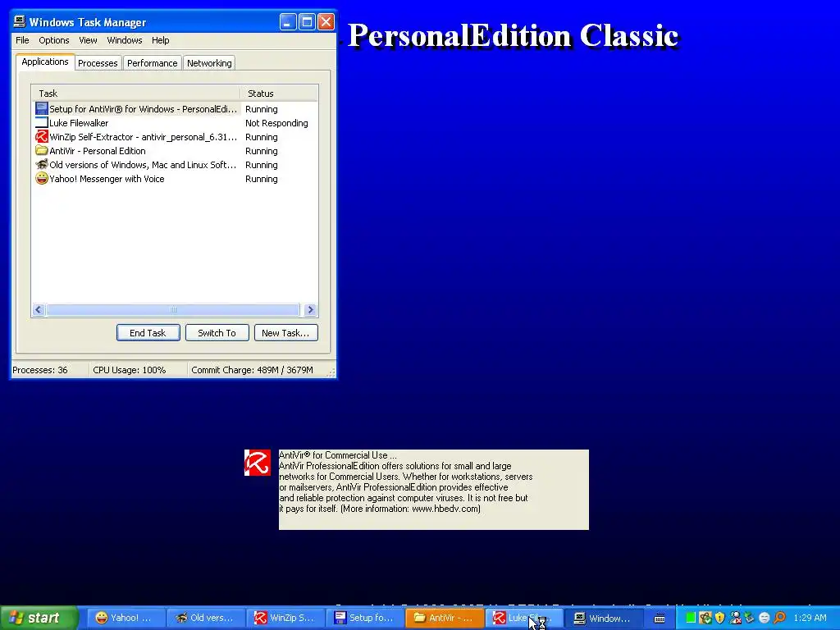
Task: Switch to the Processes tab
Action: (98, 63)
